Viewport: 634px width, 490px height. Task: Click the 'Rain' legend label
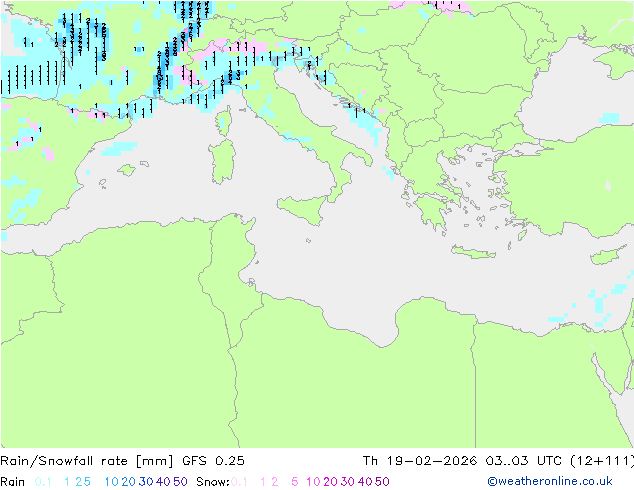pos(13,482)
